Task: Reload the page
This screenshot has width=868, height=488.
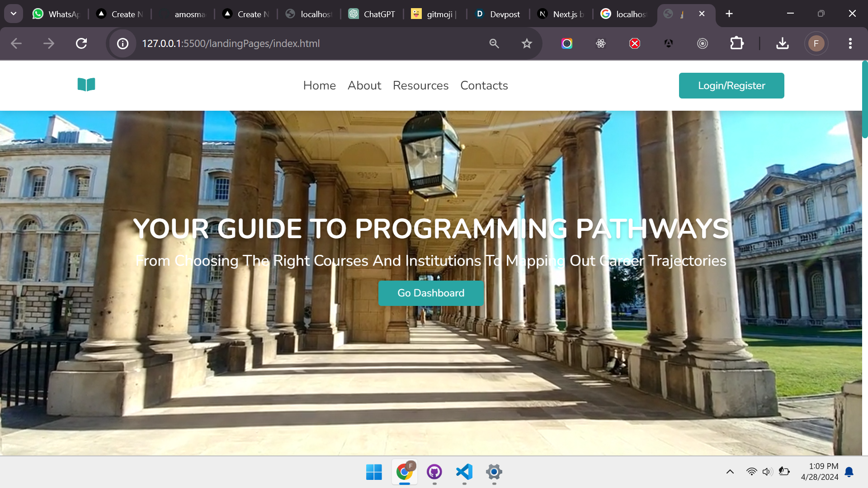Action: tap(81, 43)
